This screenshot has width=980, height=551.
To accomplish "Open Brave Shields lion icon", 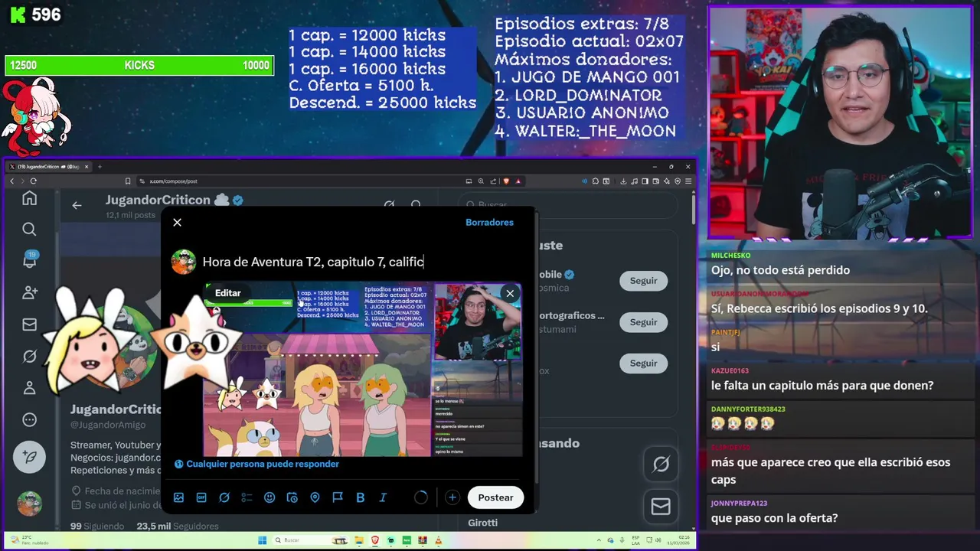I will pos(506,181).
